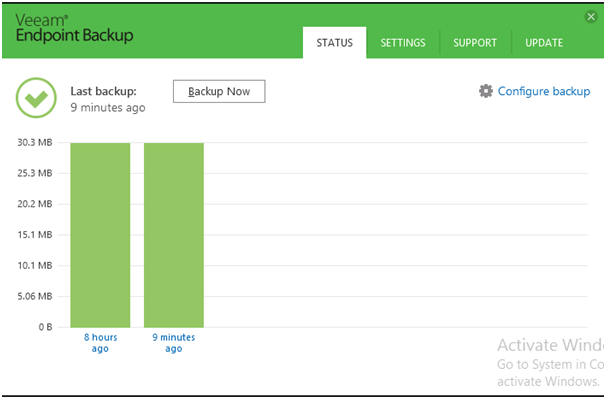The width and height of the screenshot is (606, 399).
Task: Select the backup bar from 8 hours ago
Action: pyautogui.click(x=100, y=235)
